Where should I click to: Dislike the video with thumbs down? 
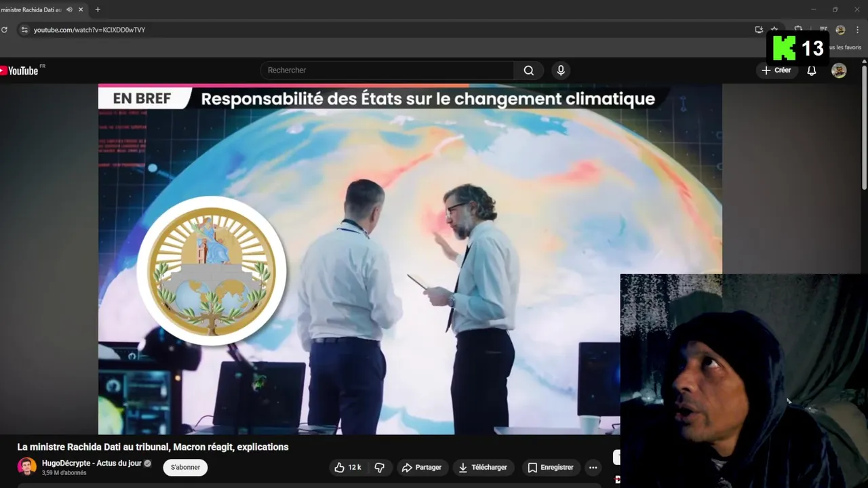tap(380, 468)
